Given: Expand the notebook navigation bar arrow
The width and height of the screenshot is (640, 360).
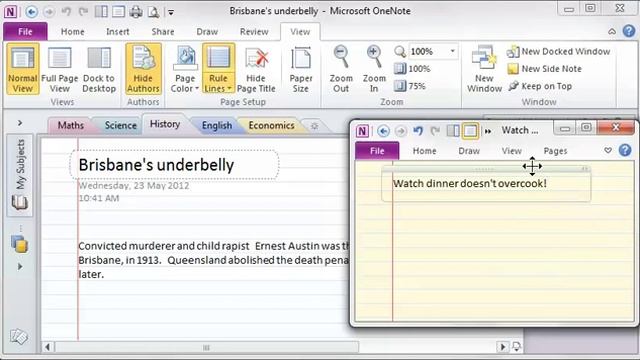Looking at the screenshot, I should 20,123.
